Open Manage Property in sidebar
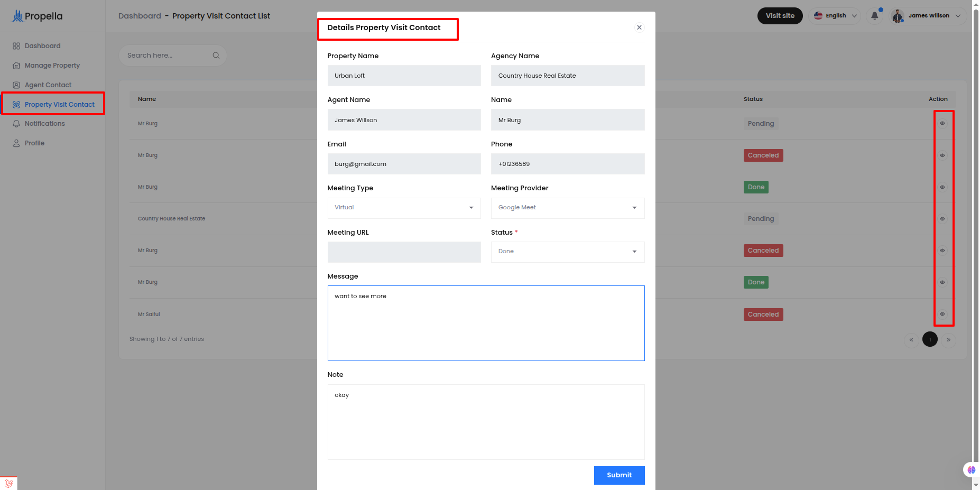The height and width of the screenshot is (490, 980). point(46,66)
